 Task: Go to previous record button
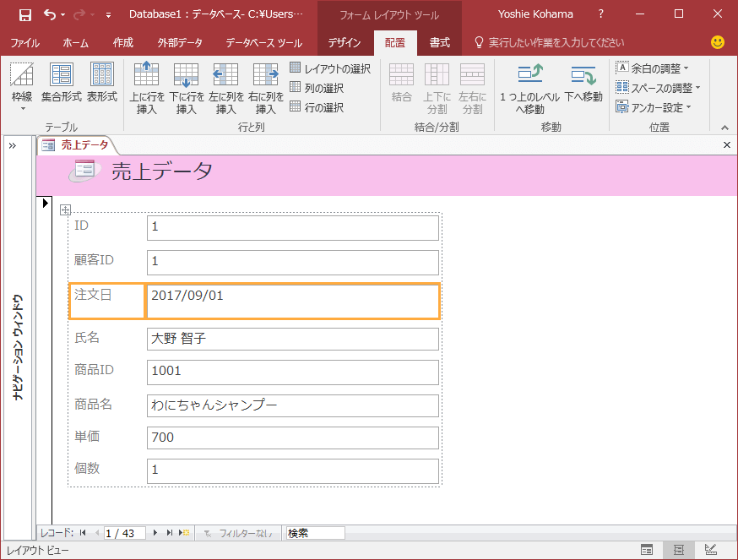tap(97, 533)
